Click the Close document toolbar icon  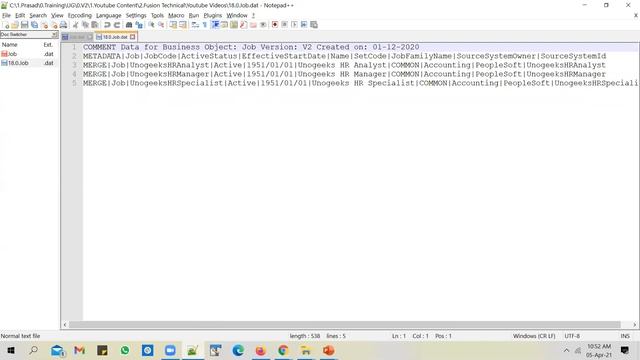pyautogui.click(x=44, y=25)
